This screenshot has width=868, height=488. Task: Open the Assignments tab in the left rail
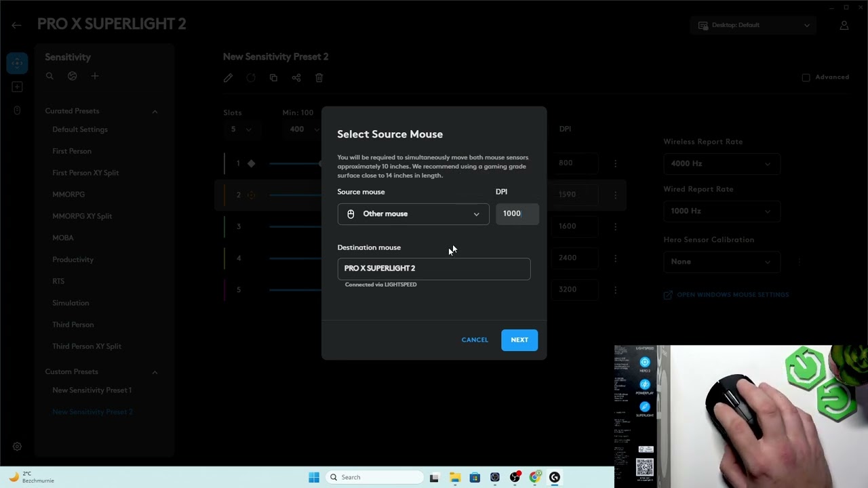17,87
